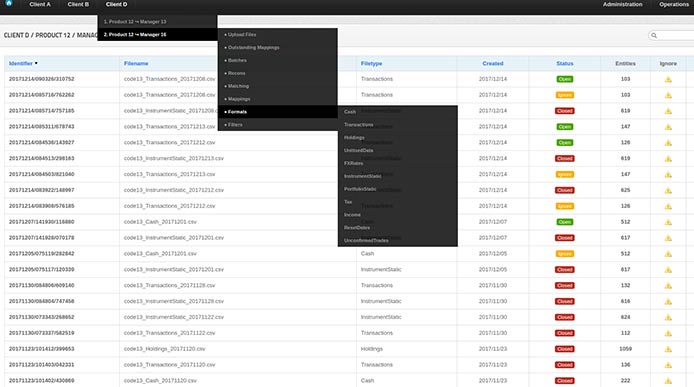Screen dimensions: 694x387
Task: Click ignore warning icon for row 20171130/073337/582519
Action: coord(668,333)
